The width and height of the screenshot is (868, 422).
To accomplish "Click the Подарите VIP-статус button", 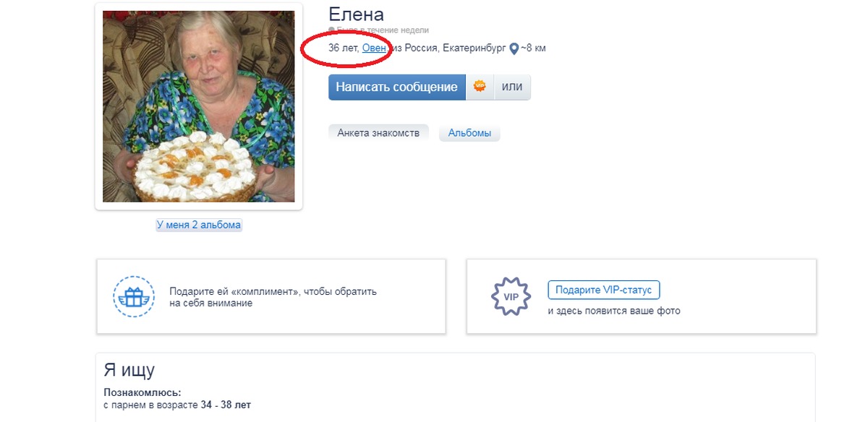I will click(x=604, y=290).
